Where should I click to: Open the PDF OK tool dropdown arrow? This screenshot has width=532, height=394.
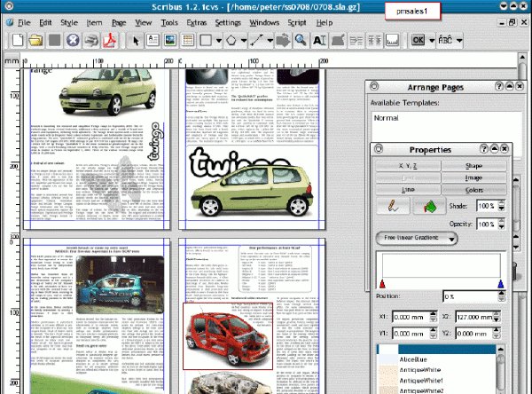tap(432, 41)
